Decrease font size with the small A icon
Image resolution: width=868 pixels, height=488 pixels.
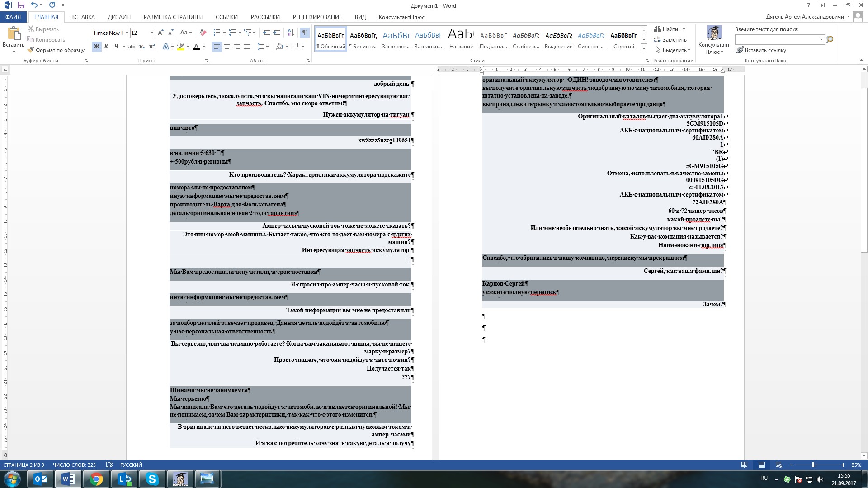(x=170, y=33)
